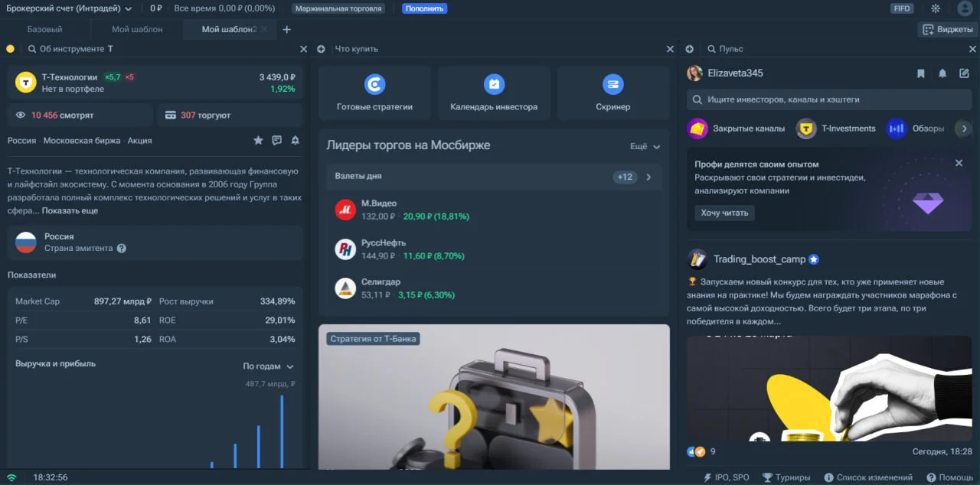Open Список изменений in status bar
980x485 pixels.
(868, 477)
